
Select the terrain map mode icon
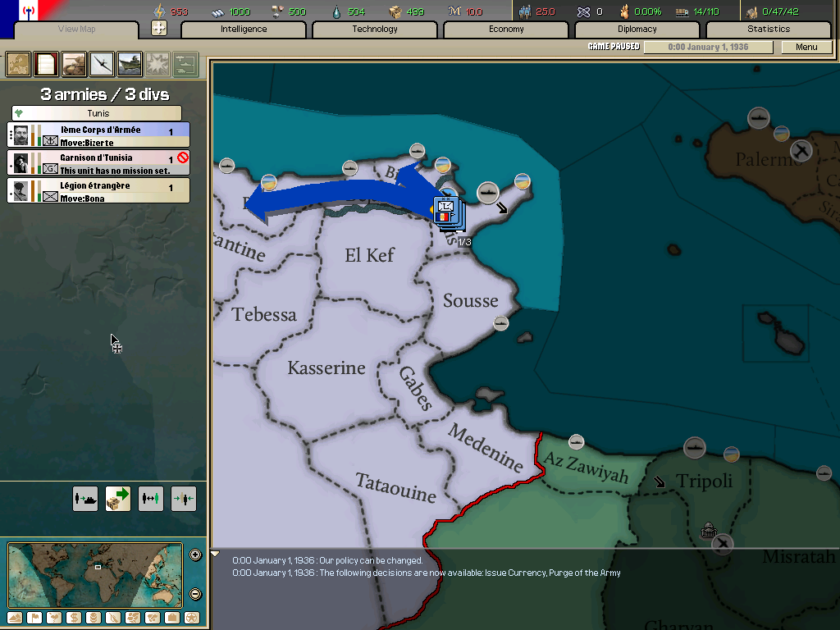click(x=15, y=617)
